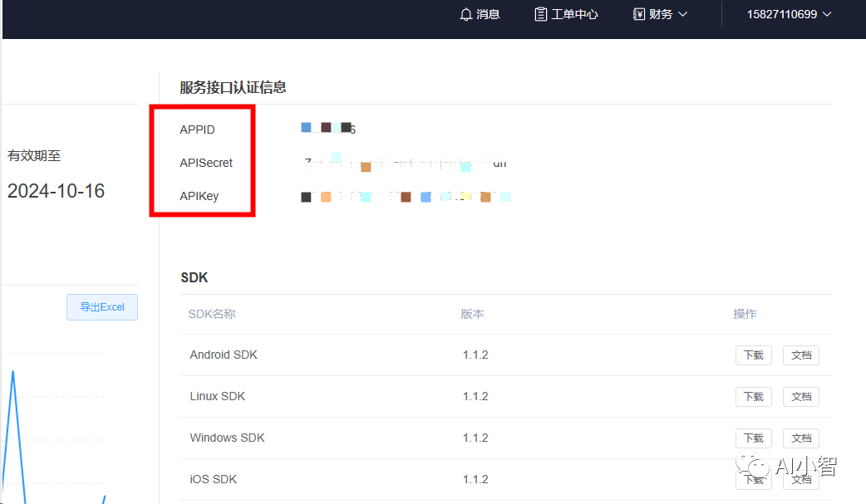Click the SDK名称 column header
This screenshot has width=866, height=504.
point(212,314)
